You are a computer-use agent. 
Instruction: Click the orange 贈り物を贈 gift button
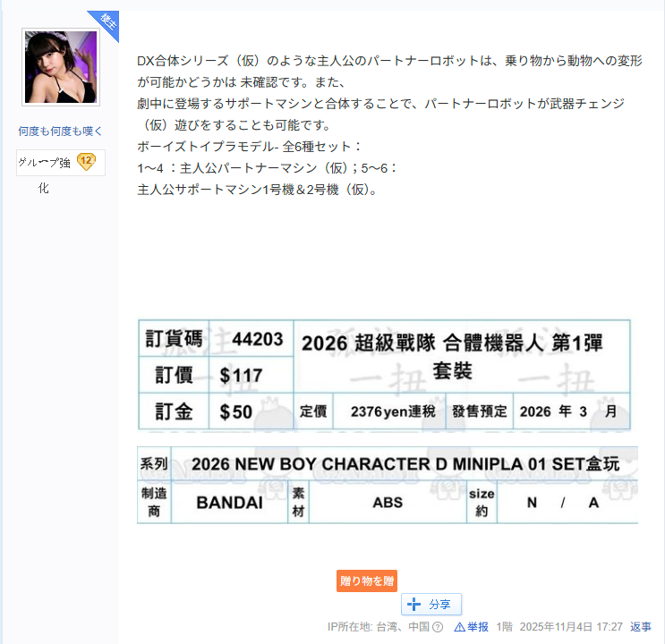[x=366, y=580]
